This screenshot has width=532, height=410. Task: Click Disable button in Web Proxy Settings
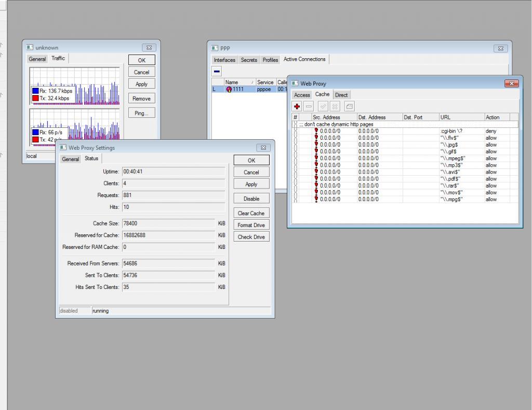(x=251, y=199)
